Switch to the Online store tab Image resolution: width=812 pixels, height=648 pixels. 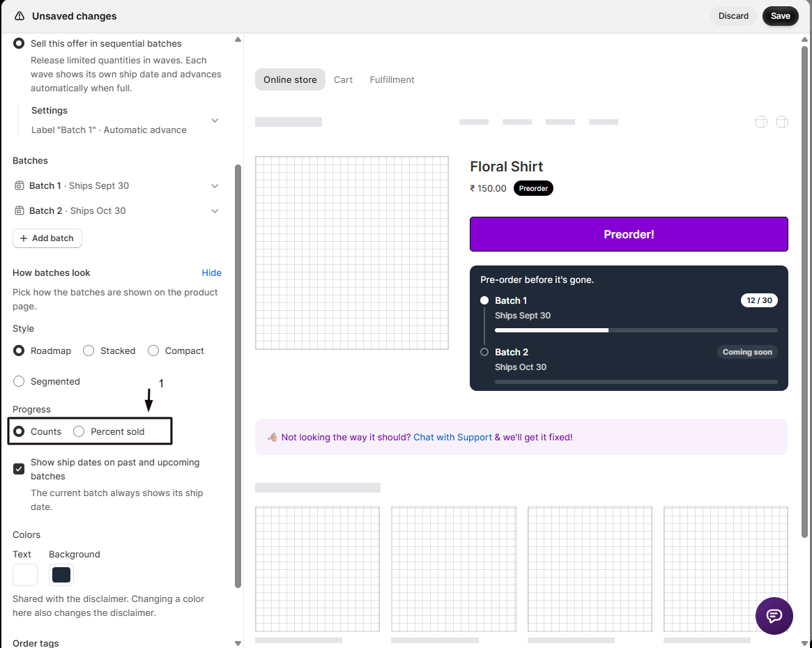click(290, 79)
